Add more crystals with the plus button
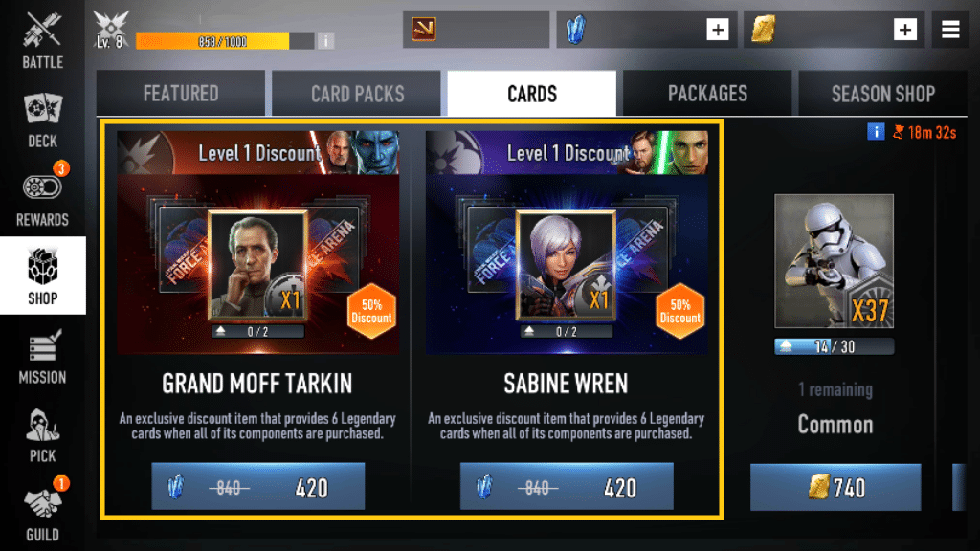Screen dimensions: 980x551 (x=718, y=30)
